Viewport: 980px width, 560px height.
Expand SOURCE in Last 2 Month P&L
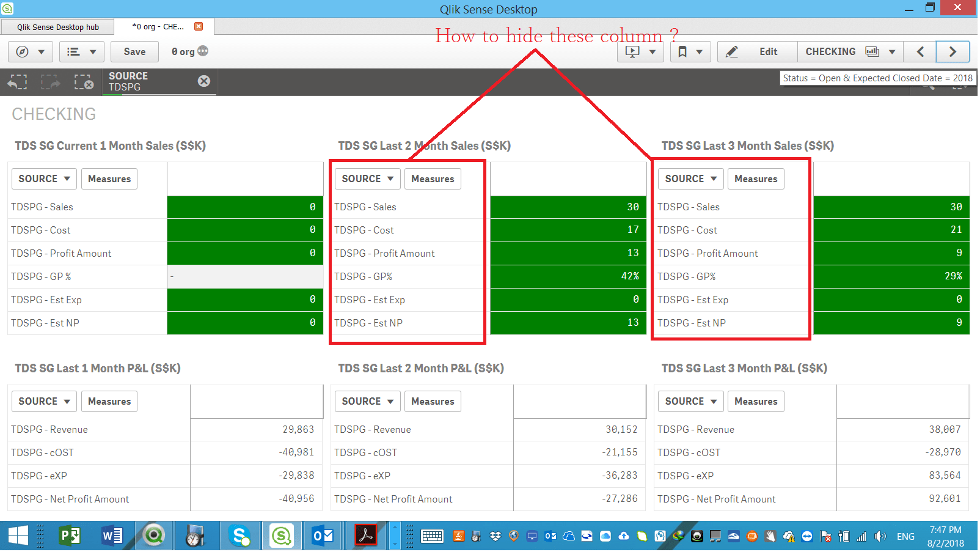click(x=368, y=402)
